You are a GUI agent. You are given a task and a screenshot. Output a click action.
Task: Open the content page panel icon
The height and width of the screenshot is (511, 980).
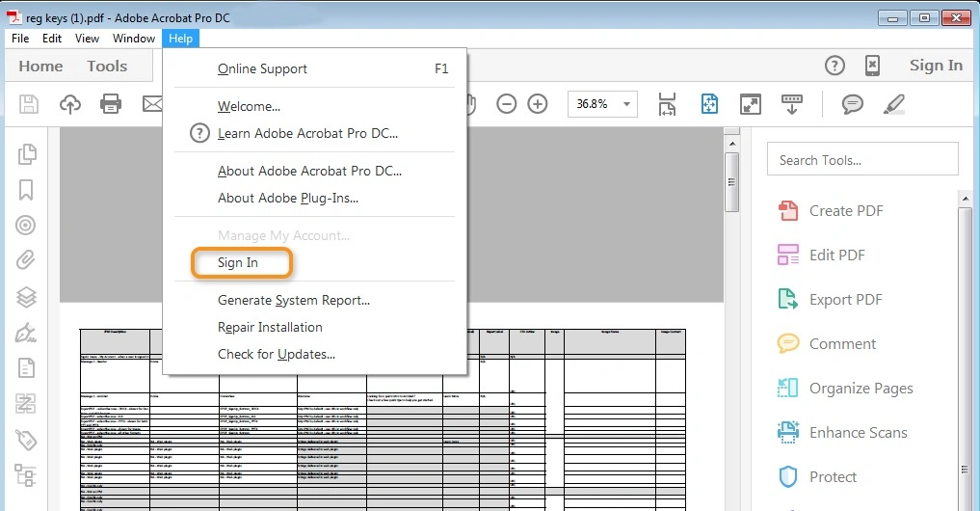26,368
